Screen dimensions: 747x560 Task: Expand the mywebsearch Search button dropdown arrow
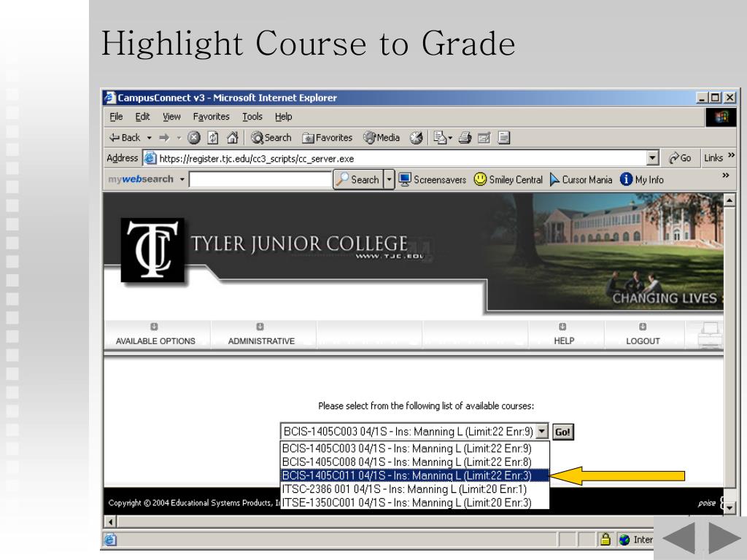pos(390,179)
